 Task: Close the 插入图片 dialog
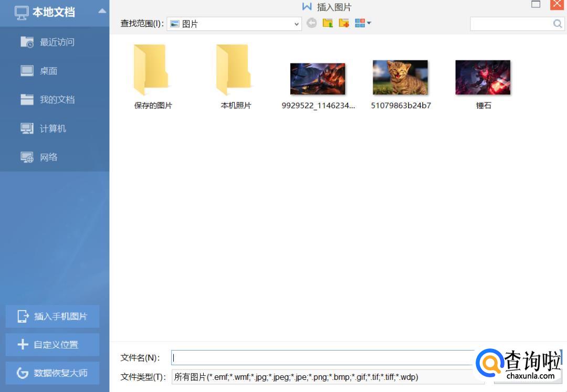(557, 4)
